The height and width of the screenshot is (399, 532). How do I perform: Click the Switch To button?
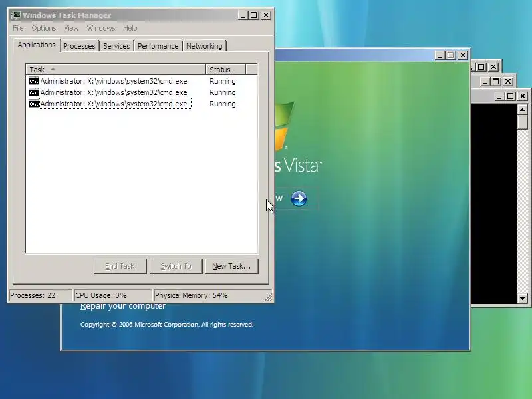pos(176,267)
